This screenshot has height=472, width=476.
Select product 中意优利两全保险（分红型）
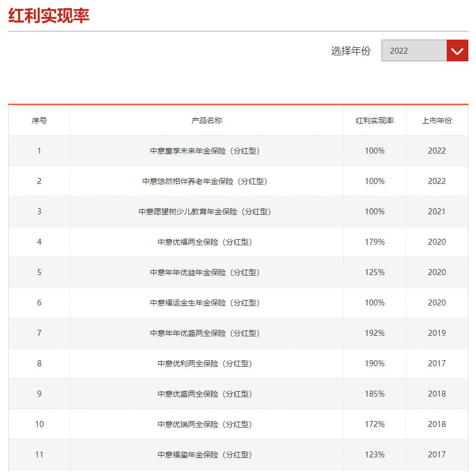pos(205,363)
